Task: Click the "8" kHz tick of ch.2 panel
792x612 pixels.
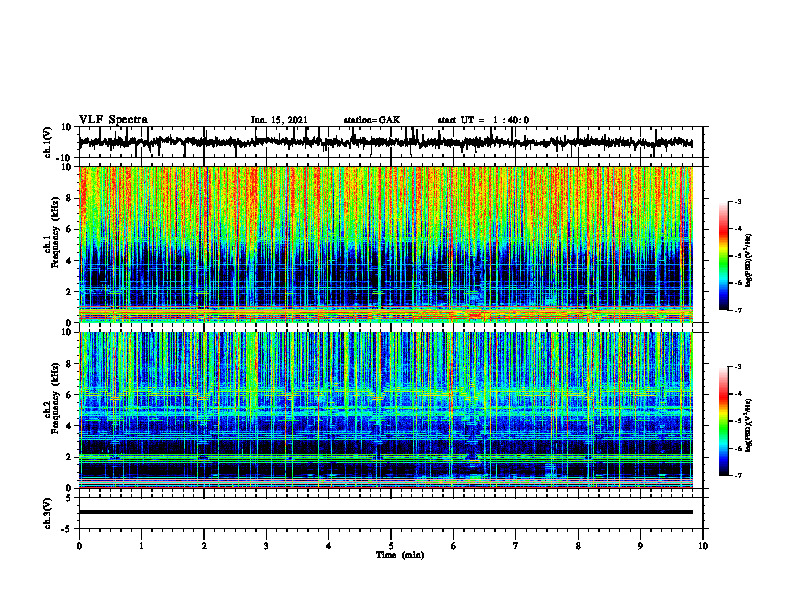Action: [x=69, y=364]
